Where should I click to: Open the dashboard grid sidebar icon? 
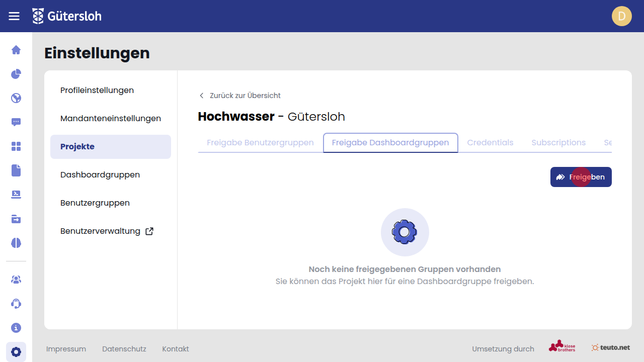coord(16,146)
